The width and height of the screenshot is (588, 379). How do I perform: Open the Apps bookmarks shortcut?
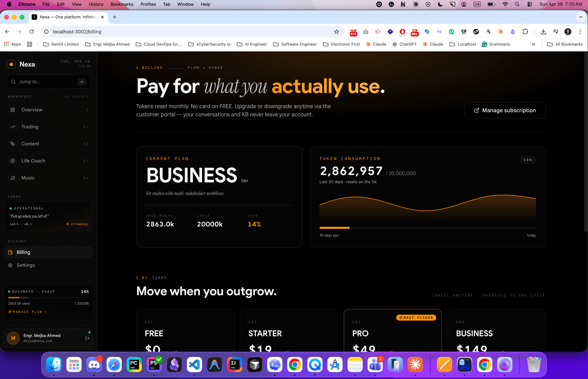[13, 44]
